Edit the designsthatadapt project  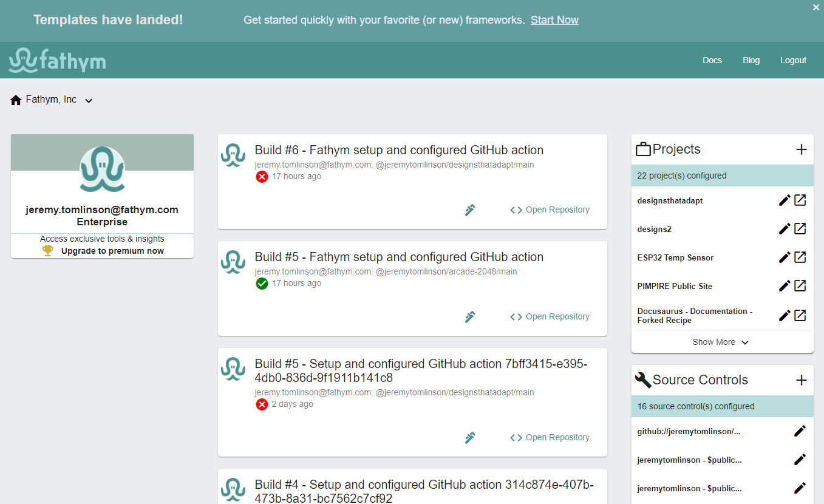pyautogui.click(x=785, y=200)
